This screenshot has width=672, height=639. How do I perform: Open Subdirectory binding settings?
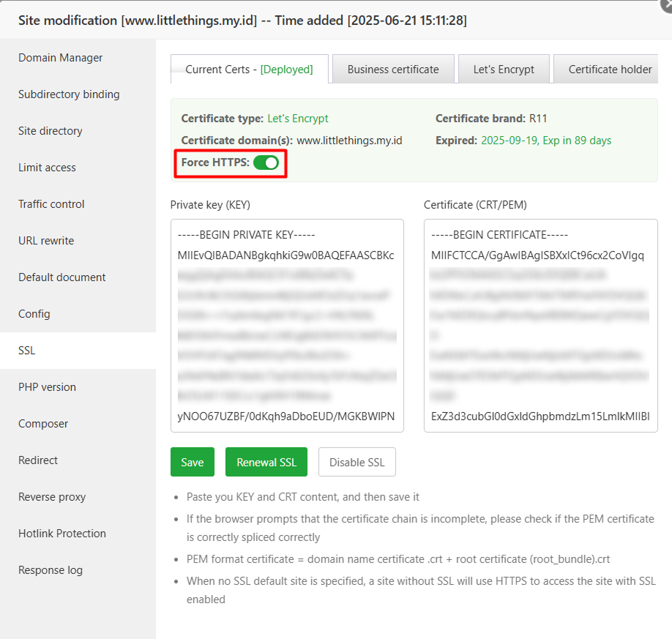point(68,94)
